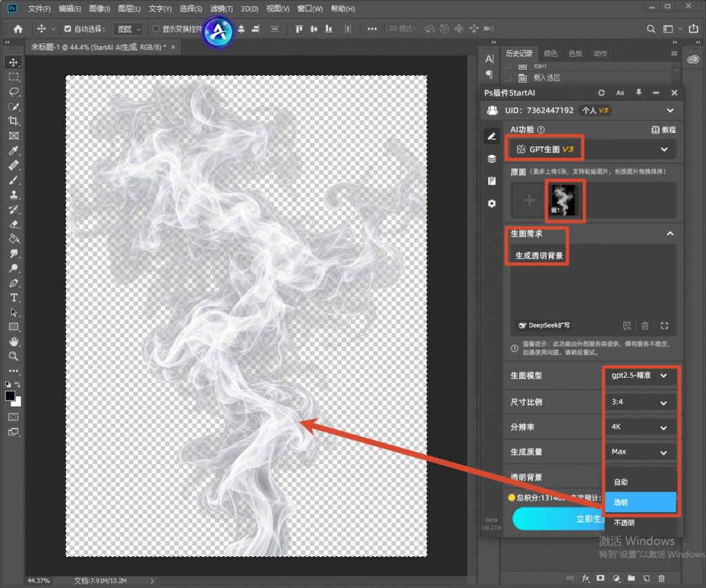
Task: Enable Show Transform Controls checkbox
Action: pos(156,29)
